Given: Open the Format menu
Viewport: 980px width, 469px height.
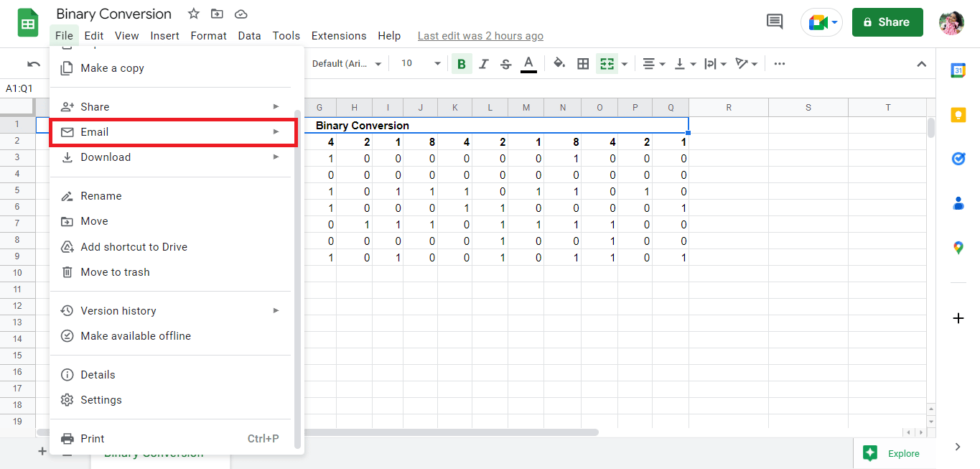Looking at the screenshot, I should [x=209, y=36].
